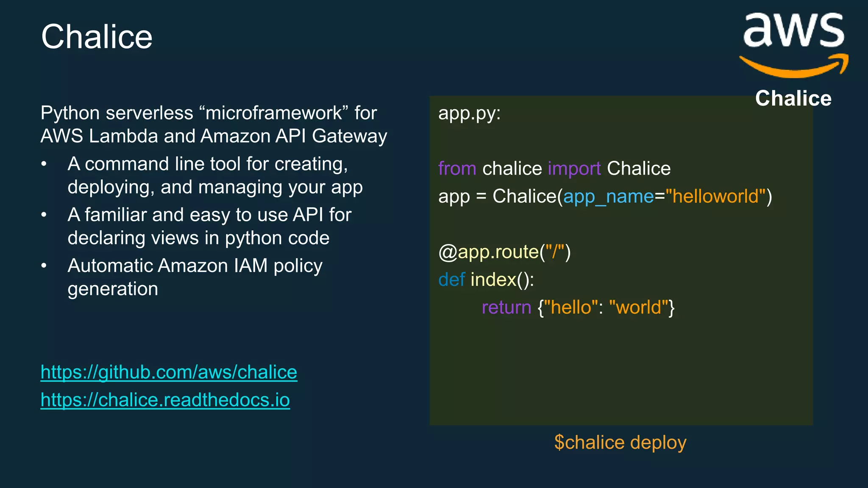Click the app = Chalice(app_name="helloworld") line
The height and width of the screenshot is (488, 868).
click(605, 197)
